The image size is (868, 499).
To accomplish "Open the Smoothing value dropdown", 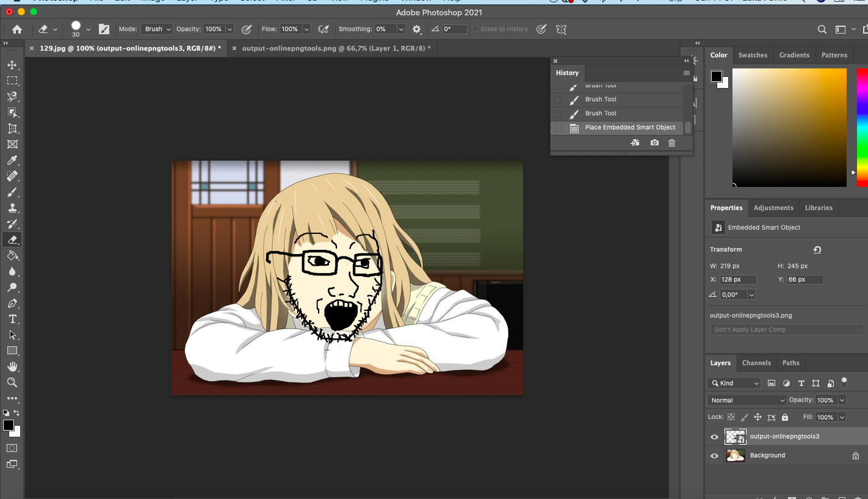I will [401, 29].
